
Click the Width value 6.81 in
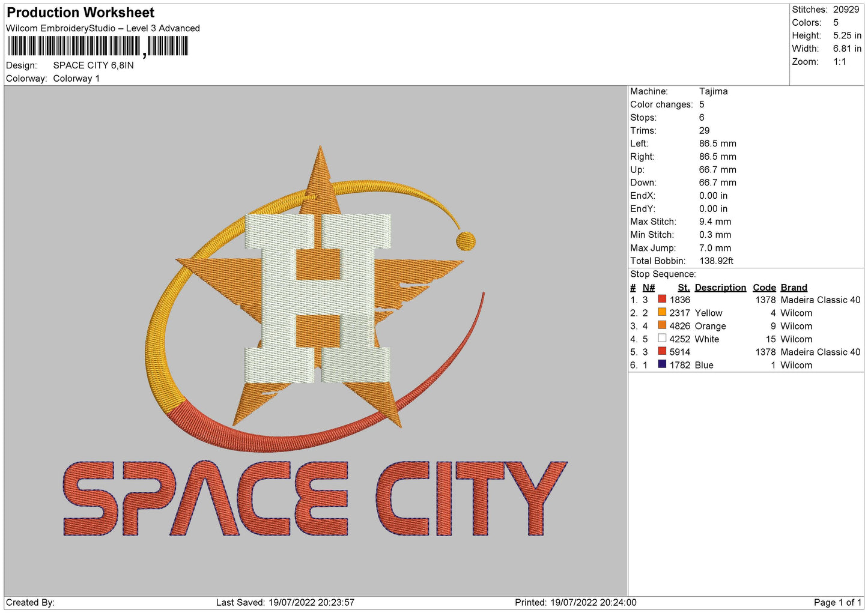pos(847,49)
